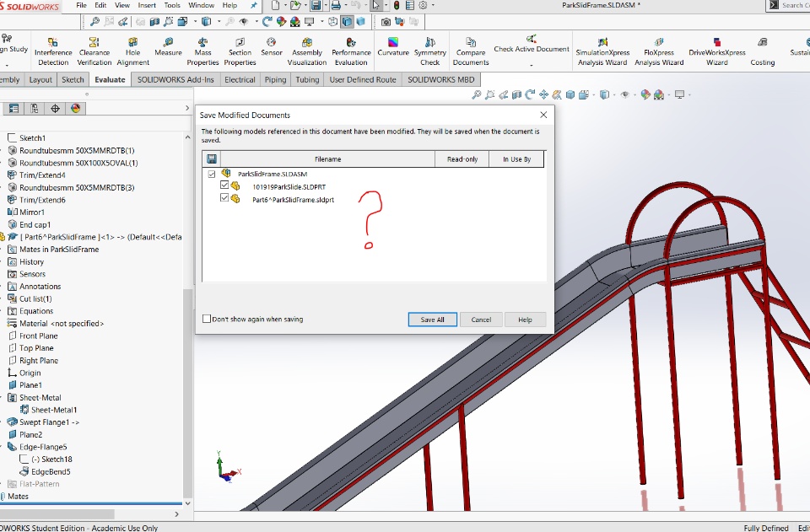Viewport: 810px width, 532px height.
Task: Launch FloXpress Analysis Wizard
Action: click(x=659, y=51)
